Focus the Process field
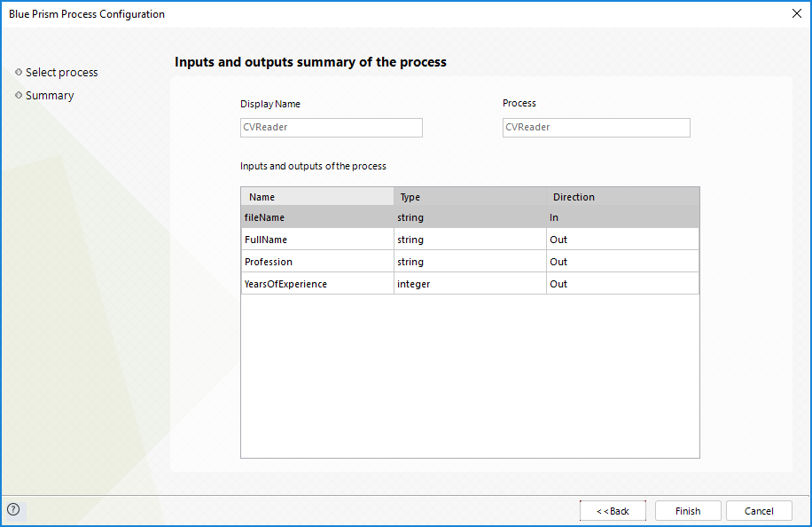 pyautogui.click(x=596, y=128)
